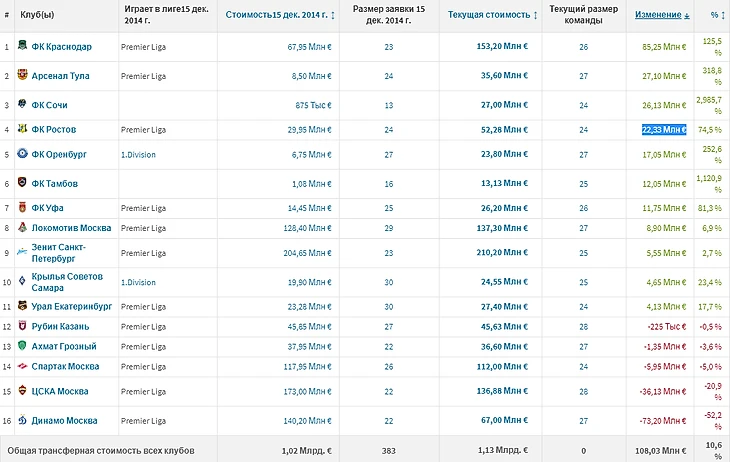This screenshot has height=462, width=730.
Task: Click the FC Rostov club crest icon
Action: click(x=22, y=130)
